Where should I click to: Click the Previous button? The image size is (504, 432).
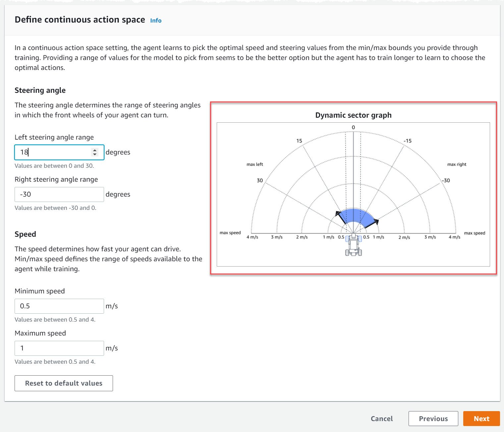(x=433, y=418)
